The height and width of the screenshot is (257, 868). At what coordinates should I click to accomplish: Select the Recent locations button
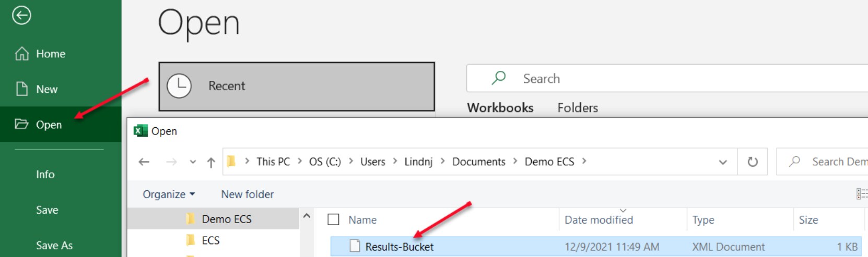pos(297,87)
